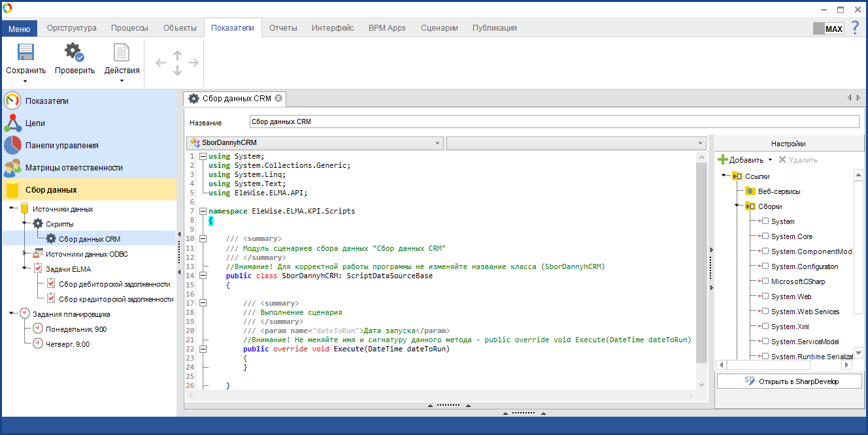The width and height of the screenshot is (868, 435).
Task: Tick the System.Core assembly checkbox
Action: (765, 236)
